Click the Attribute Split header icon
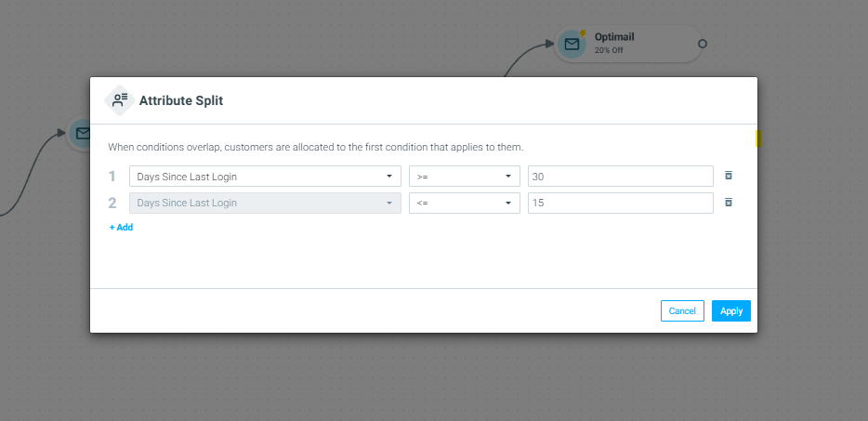 (x=120, y=100)
